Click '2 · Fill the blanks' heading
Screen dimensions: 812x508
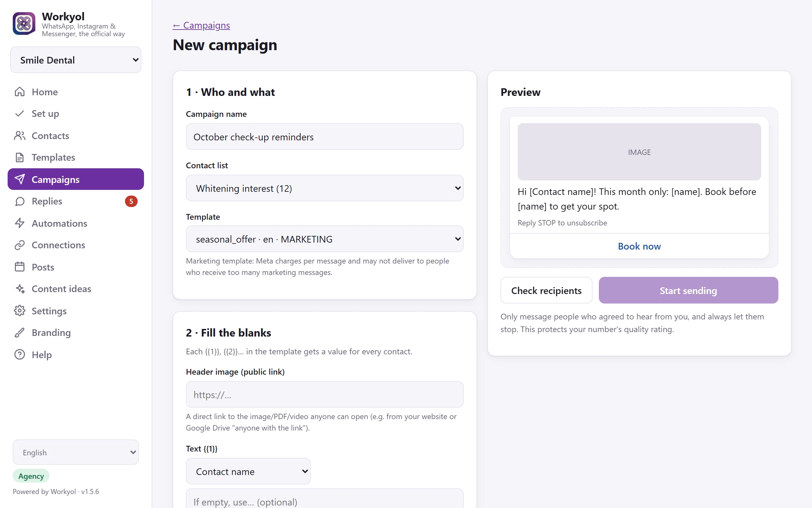(x=228, y=333)
